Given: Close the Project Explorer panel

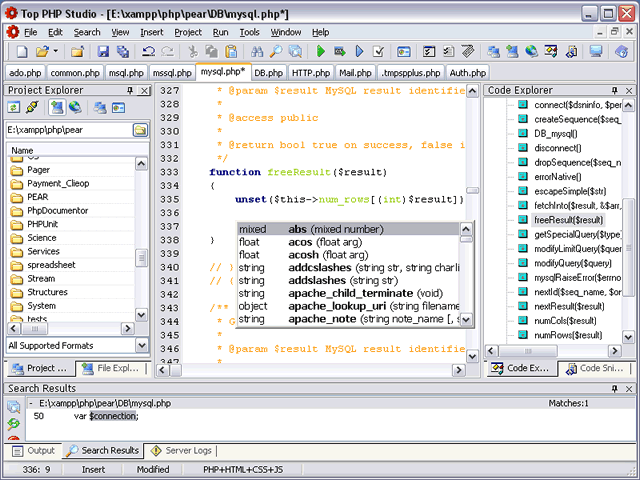Looking at the screenshot, I should coord(144,91).
